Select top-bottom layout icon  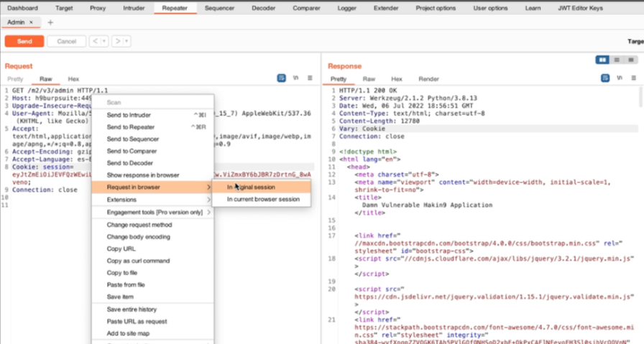pos(617,60)
